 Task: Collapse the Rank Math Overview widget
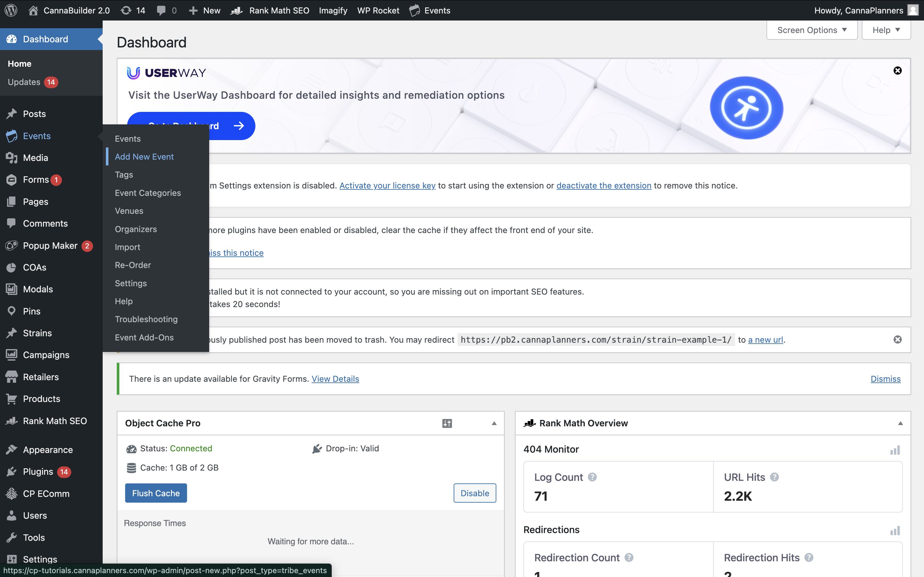[x=900, y=423]
